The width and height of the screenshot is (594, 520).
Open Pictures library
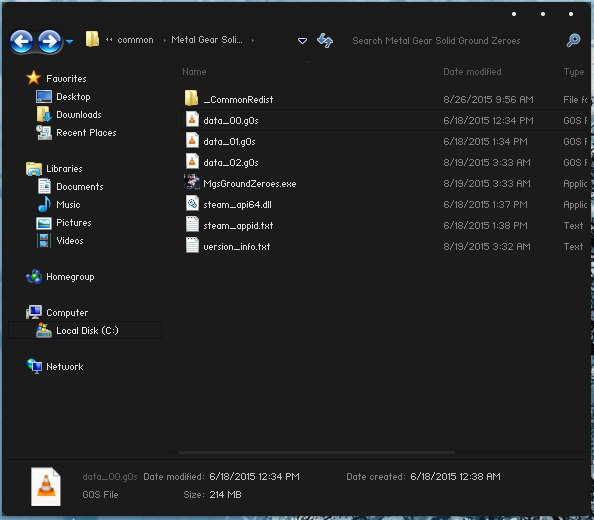pyautogui.click(x=74, y=223)
